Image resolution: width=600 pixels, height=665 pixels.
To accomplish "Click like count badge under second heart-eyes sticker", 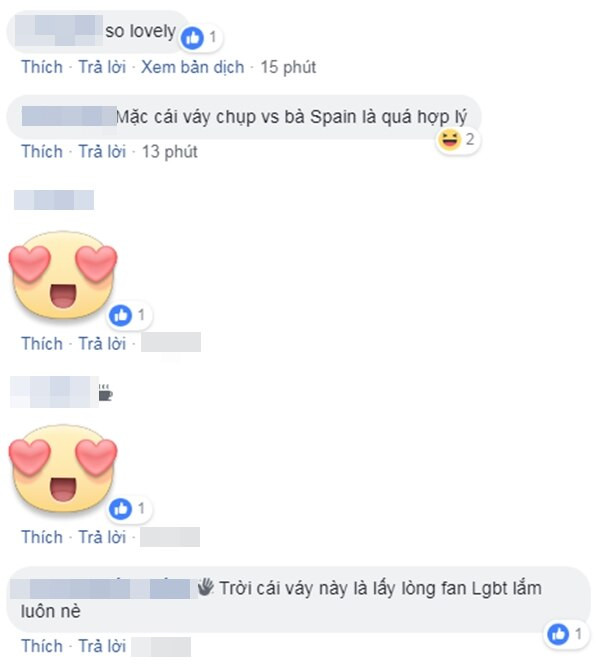I will pos(129,509).
